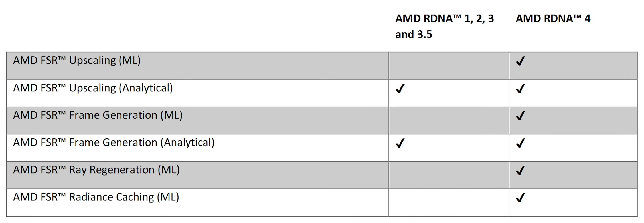This screenshot has height=223, width=644.
Task: Click the RDNA 4 checkmark for Radiance Caching (ML)
Action: pos(521,198)
